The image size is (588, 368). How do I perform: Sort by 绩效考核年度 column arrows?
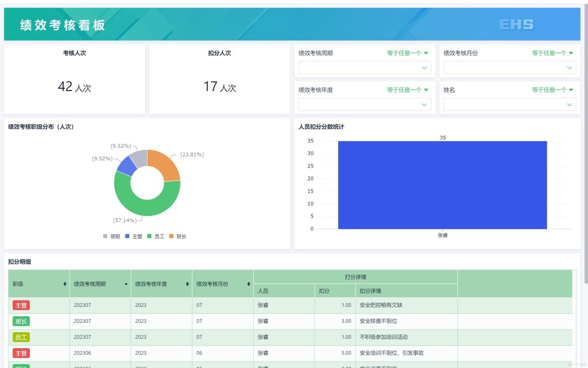coord(187,284)
